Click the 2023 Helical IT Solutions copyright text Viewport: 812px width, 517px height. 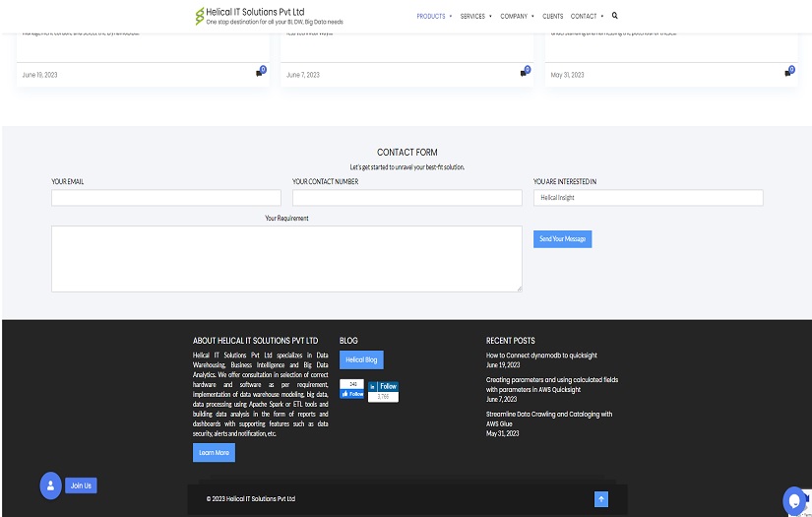[x=251, y=499]
